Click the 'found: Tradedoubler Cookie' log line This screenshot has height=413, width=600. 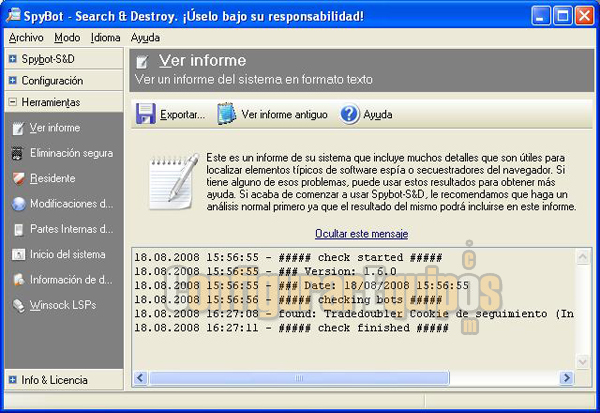tap(354, 314)
